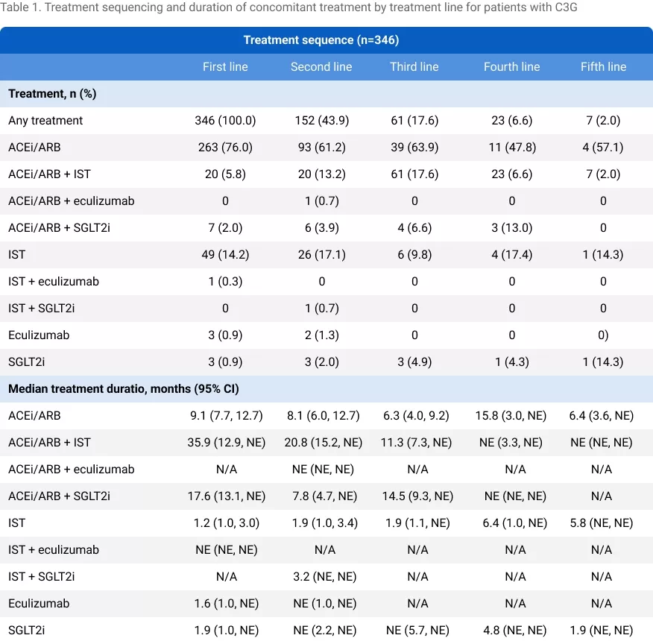The height and width of the screenshot is (644, 653).
Task: Click the 49 (14.2) cell
Action: pyautogui.click(x=225, y=255)
